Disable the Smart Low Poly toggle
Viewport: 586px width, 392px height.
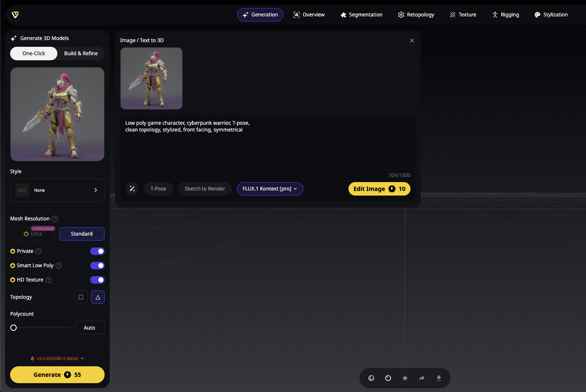tap(97, 266)
